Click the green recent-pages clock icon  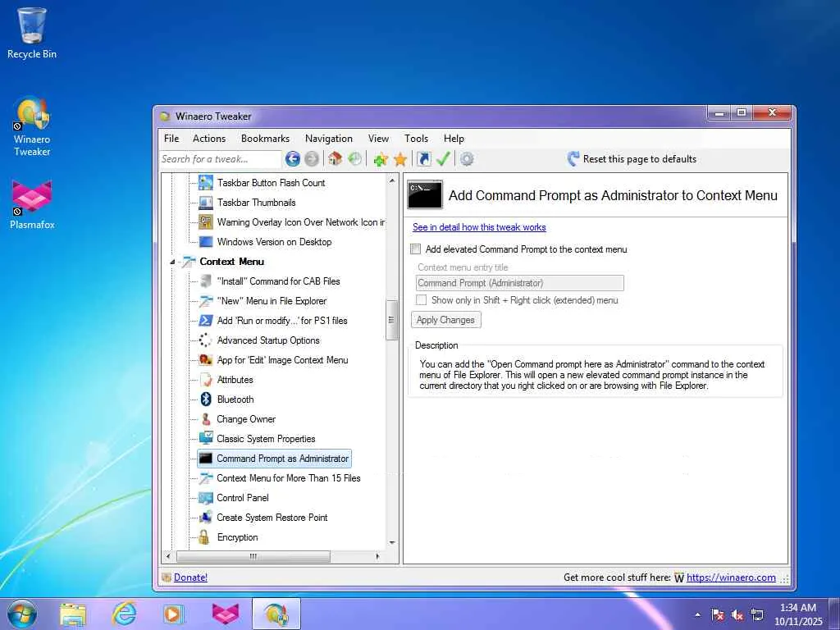pyautogui.click(x=354, y=158)
